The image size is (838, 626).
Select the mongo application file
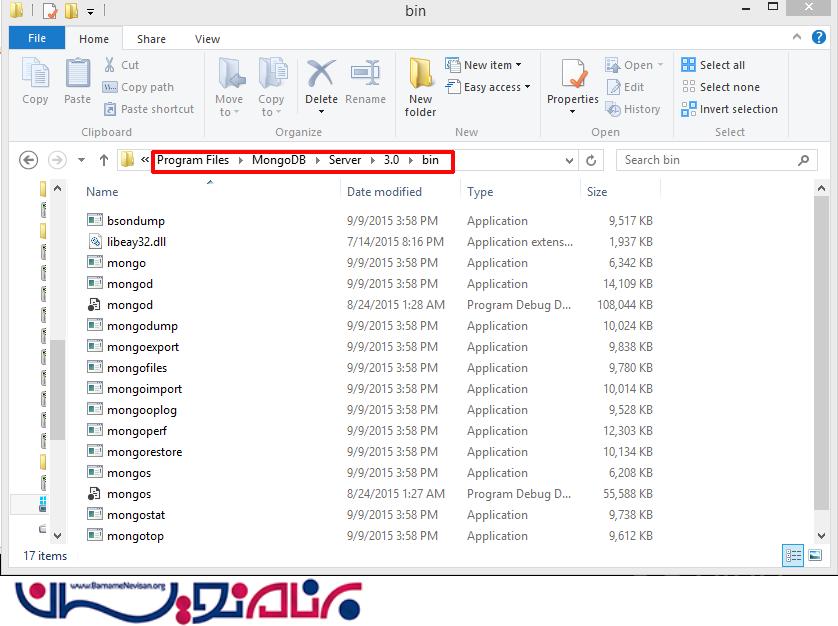coord(126,262)
